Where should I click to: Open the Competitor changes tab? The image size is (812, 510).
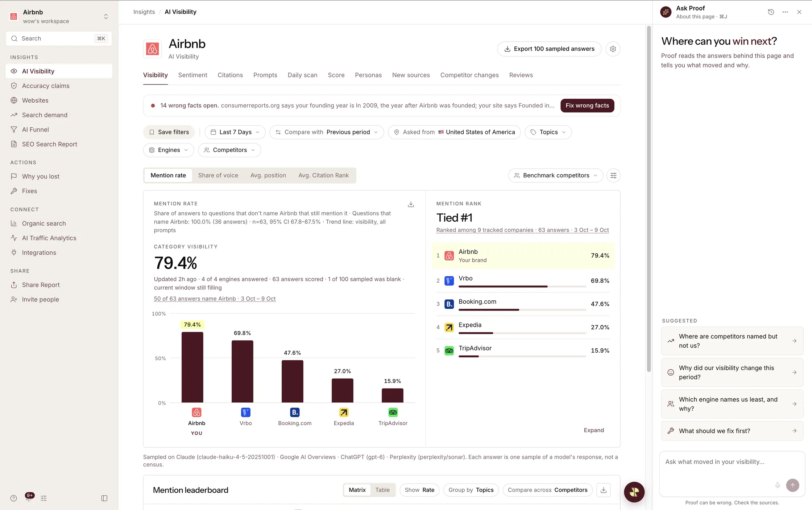click(469, 75)
